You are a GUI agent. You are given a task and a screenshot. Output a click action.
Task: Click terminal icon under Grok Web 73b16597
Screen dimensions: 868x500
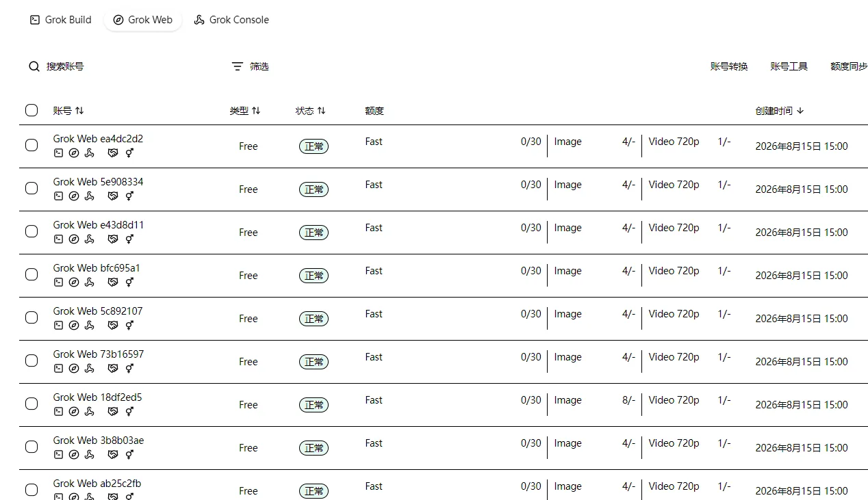(58, 369)
